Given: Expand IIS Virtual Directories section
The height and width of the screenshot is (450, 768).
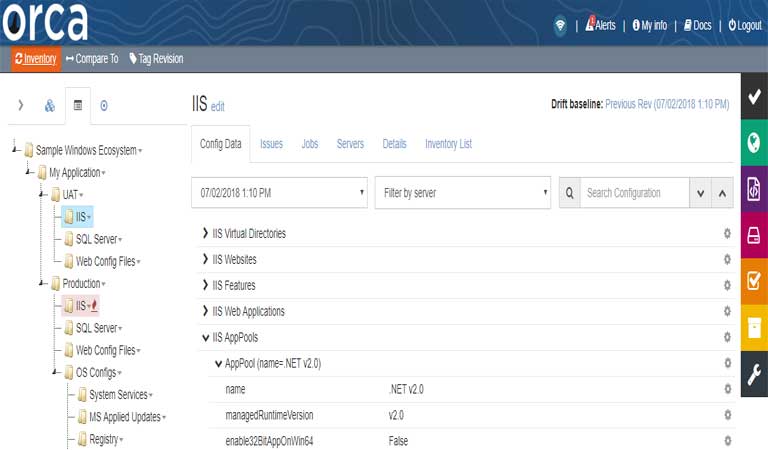Looking at the screenshot, I should pos(206,234).
